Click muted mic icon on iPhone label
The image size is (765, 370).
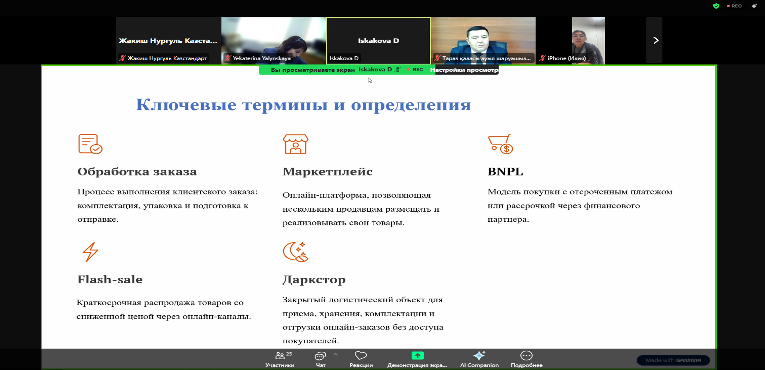pyautogui.click(x=543, y=58)
